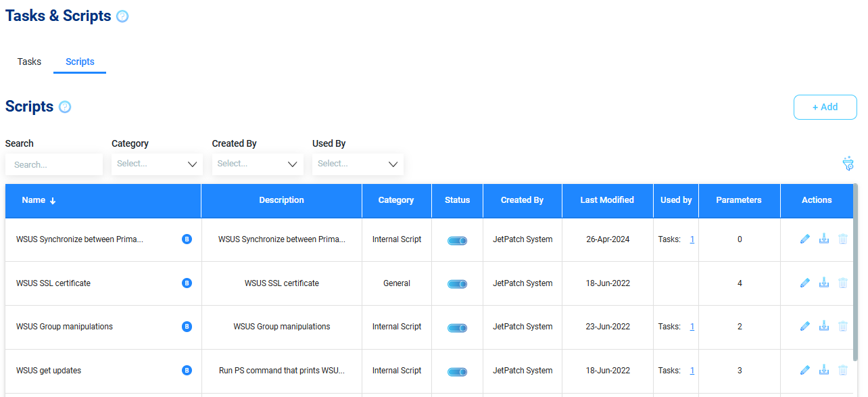
Task: Download the WSUS get updates script
Action: point(824,370)
